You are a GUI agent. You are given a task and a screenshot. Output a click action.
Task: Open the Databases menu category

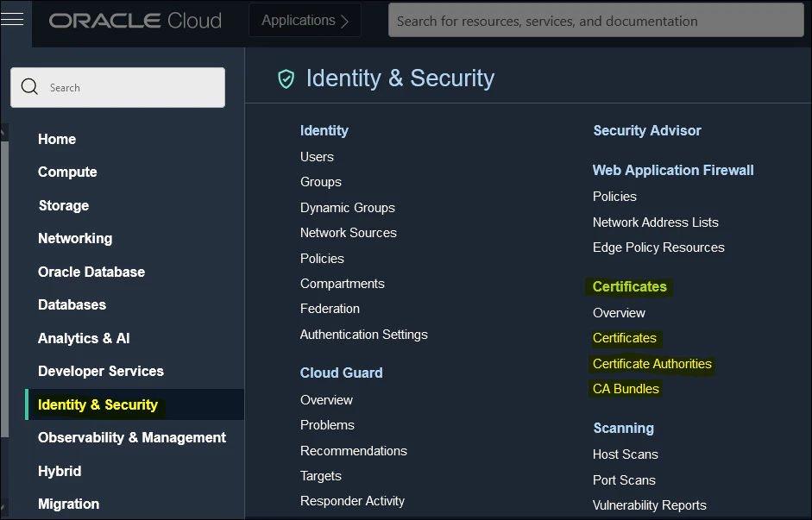[72, 304]
